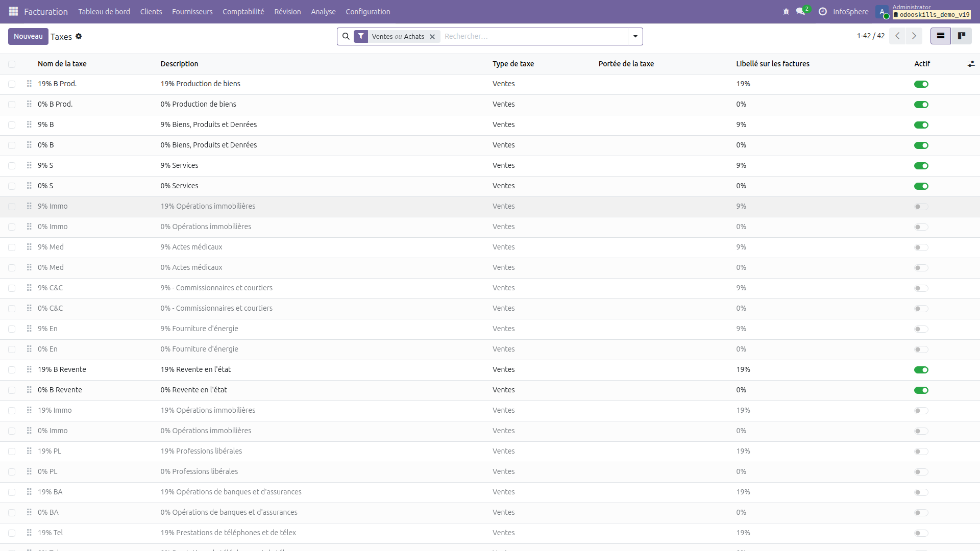
Task: Report a bug via the debug icon
Action: pyautogui.click(x=786, y=11)
